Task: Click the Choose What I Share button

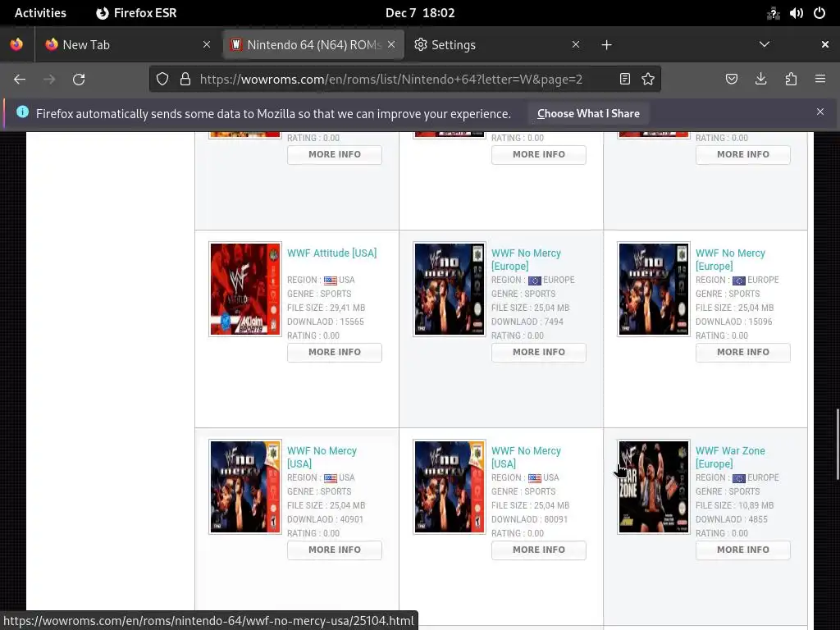Action: (588, 113)
